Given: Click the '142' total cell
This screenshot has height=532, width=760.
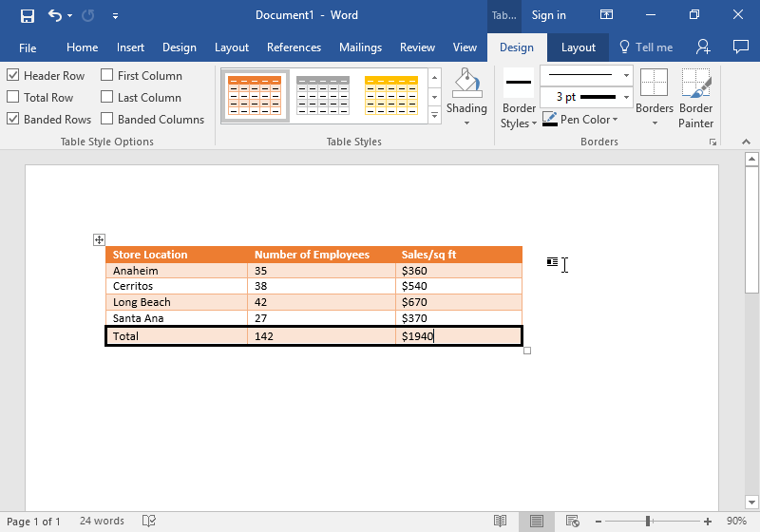Looking at the screenshot, I should tap(321, 335).
